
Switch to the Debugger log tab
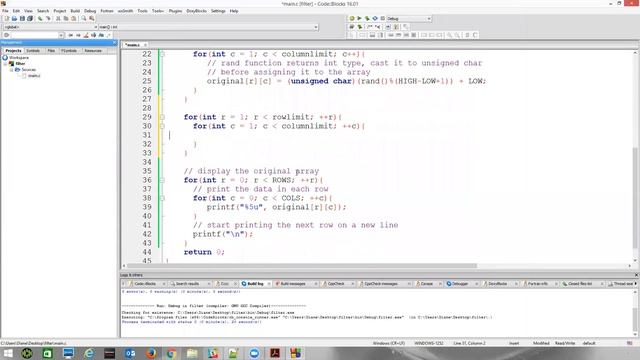point(460,284)
